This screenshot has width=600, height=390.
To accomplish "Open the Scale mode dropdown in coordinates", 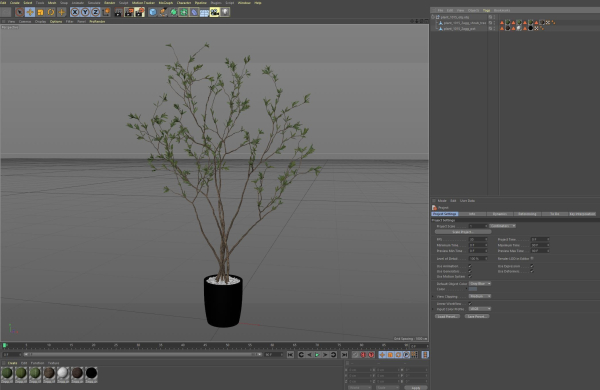I will [387, 387].
